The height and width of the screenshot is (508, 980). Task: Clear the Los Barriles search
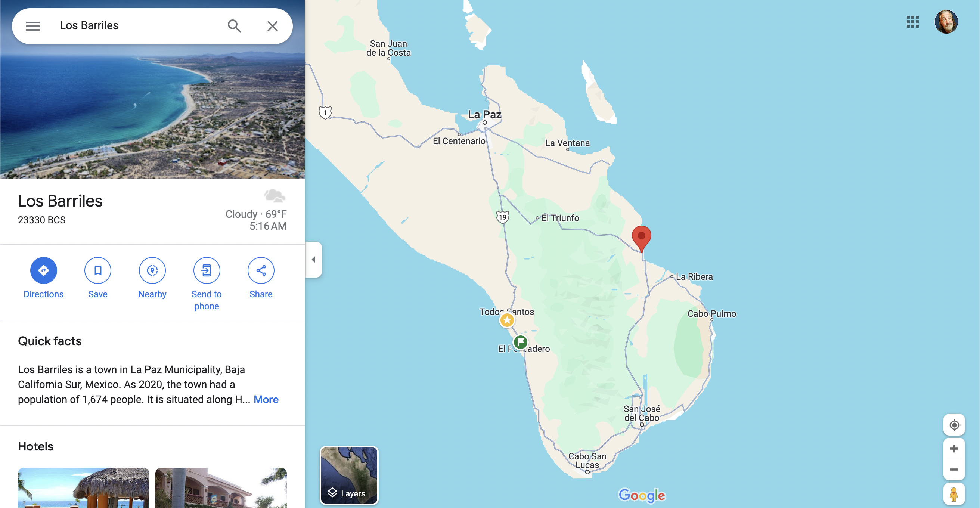pos(272,26)
